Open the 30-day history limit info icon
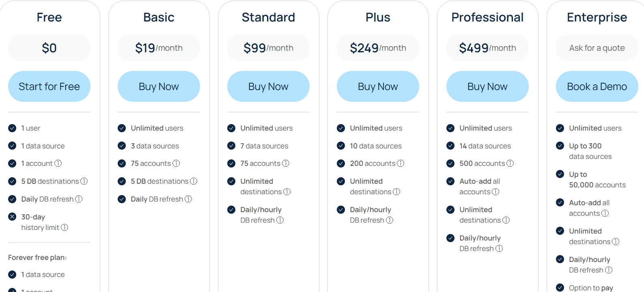Screen dimensions: 644x292 click(65, 228)
